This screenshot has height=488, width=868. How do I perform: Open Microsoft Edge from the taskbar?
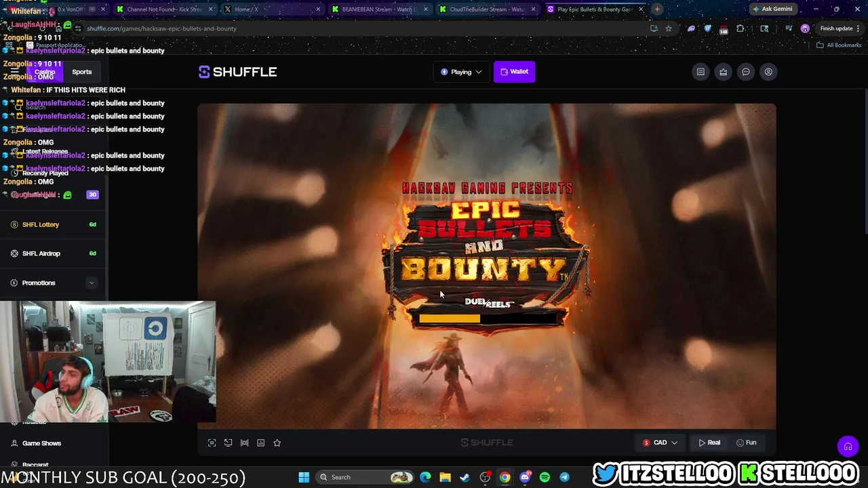(x=425, y=477)
